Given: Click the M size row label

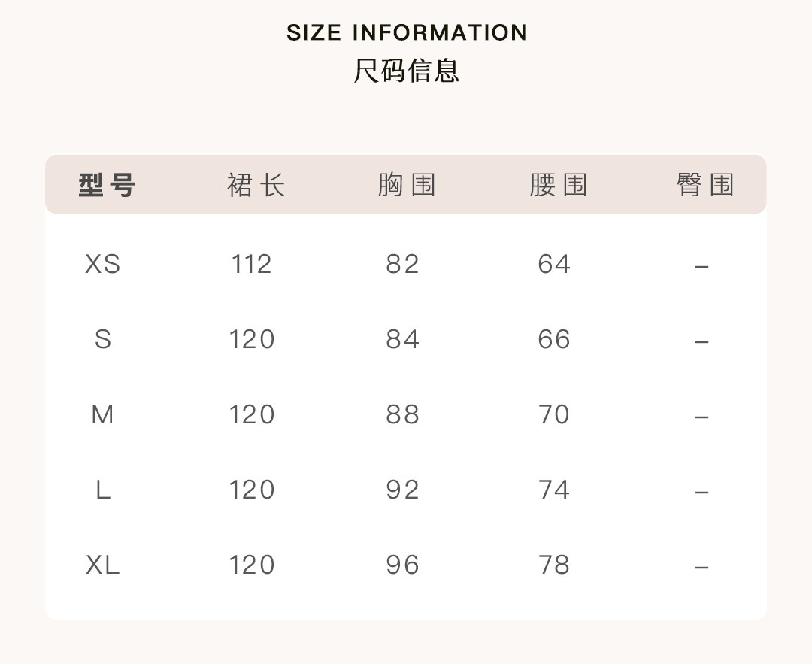Looking at the screenshot, I should [103, 415].
